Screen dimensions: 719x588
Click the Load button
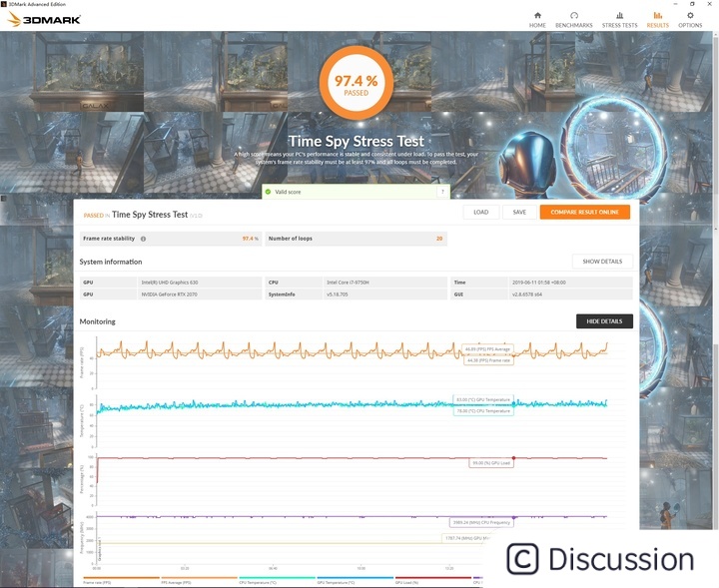coord(480,213)
